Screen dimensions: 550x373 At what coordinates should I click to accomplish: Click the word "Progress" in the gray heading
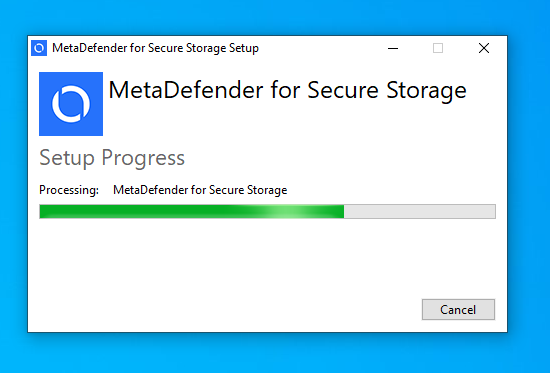(x=143, y=158)
